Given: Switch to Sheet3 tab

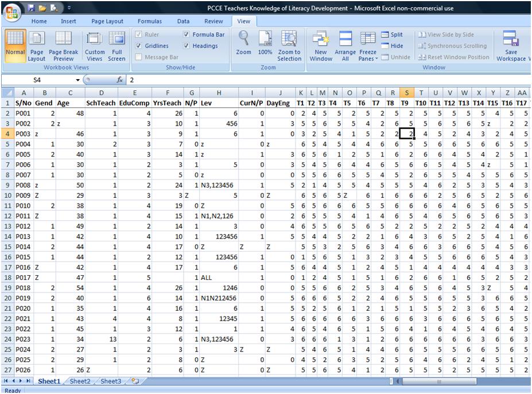Looking at the screenshot, I should (x=111, y=381).
